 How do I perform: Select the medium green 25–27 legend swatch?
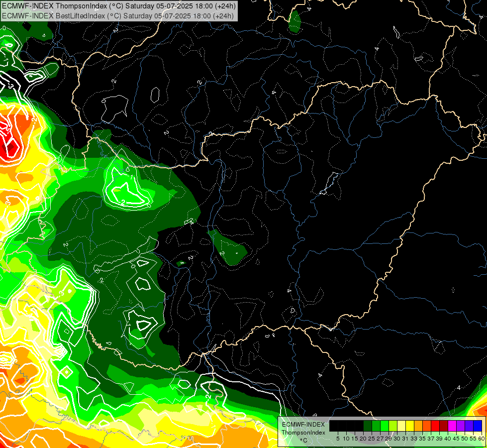pos(376,426)
